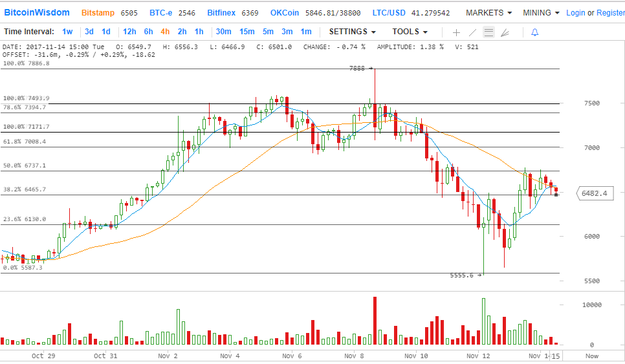Click the Now button on time axis

(591, 356)
